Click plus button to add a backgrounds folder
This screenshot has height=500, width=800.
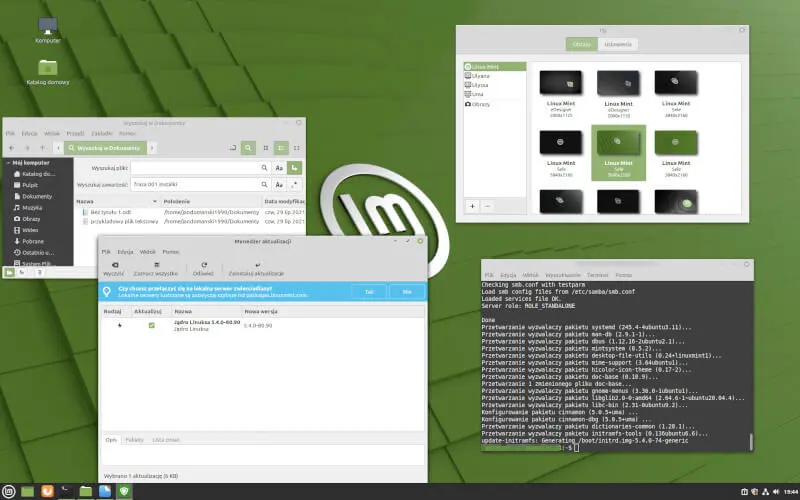472,206
